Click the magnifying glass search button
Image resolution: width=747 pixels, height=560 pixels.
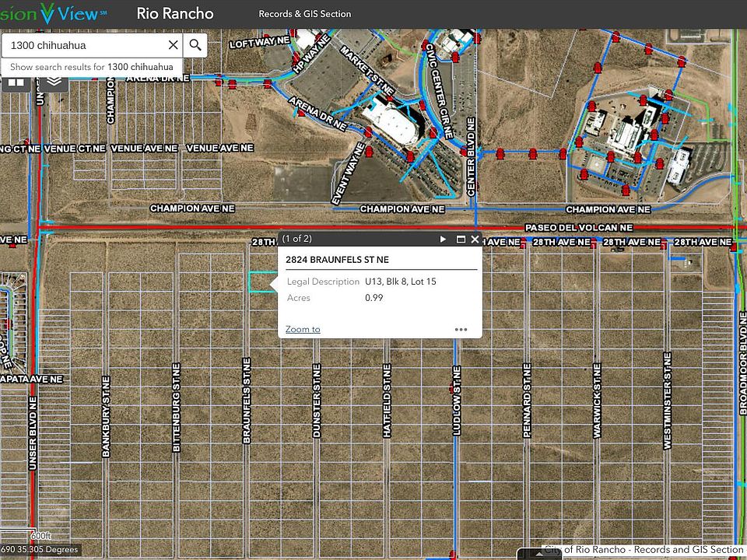point(195,45)
